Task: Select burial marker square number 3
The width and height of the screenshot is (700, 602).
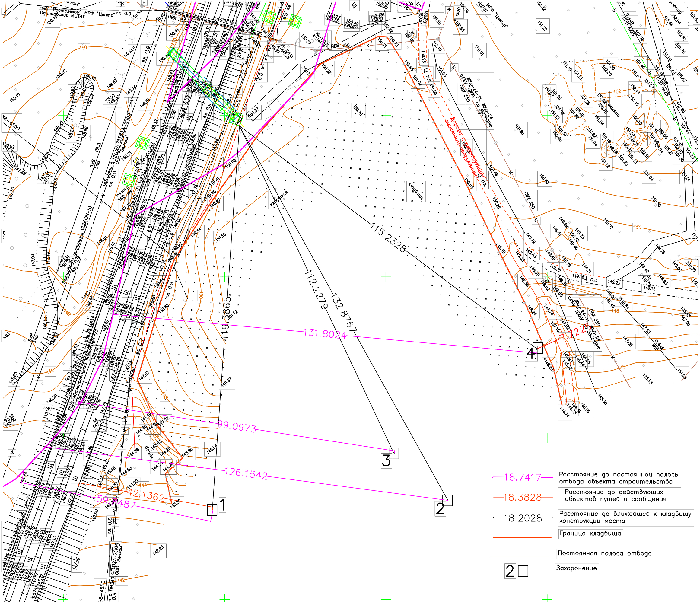Action: click(x=394, y=453)
